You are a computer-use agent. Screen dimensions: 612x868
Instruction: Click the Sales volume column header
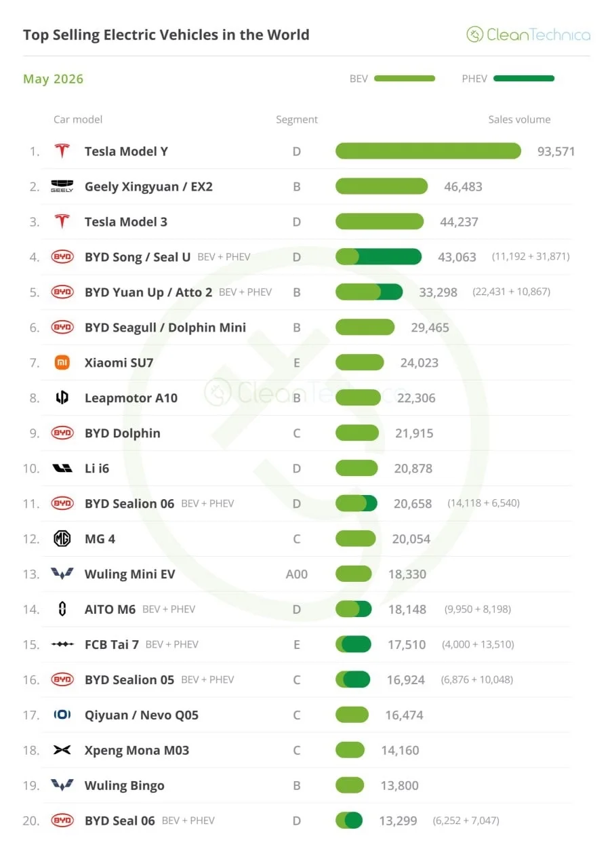pyautogui.click(x=519, y=119)
